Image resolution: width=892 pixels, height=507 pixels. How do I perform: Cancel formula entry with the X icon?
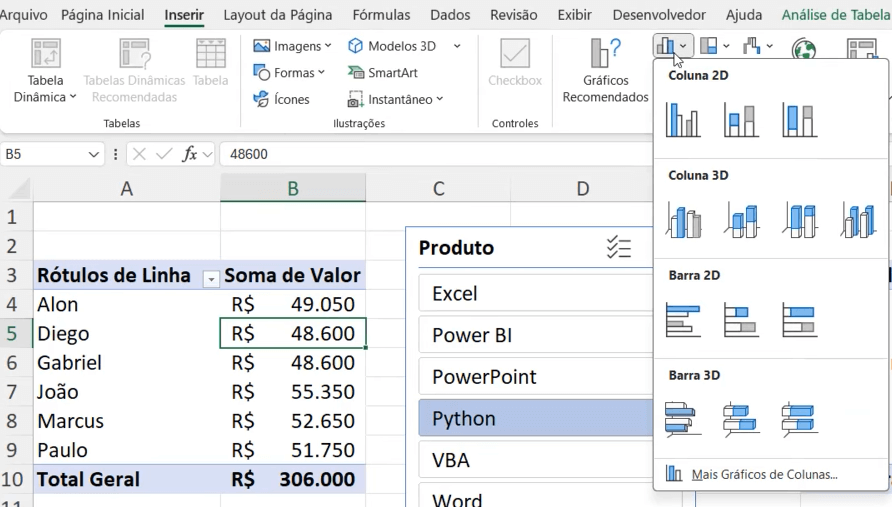coord(139,154)
